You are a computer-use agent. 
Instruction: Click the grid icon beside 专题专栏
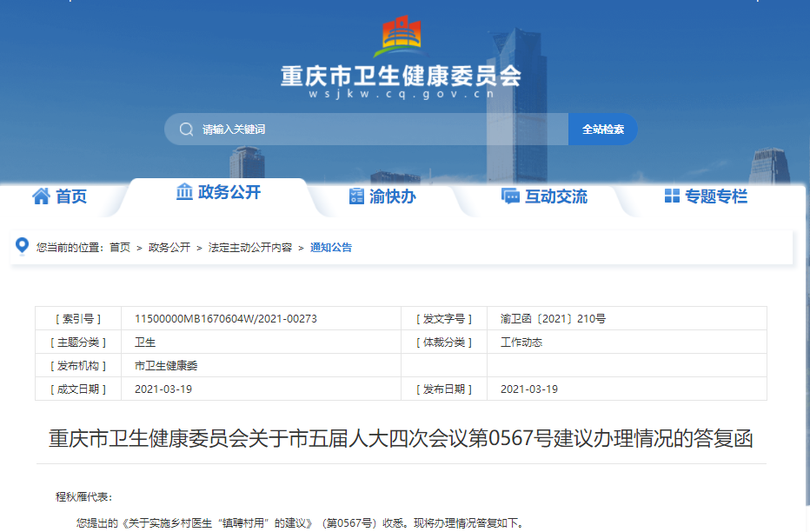[x=672, y=196]
